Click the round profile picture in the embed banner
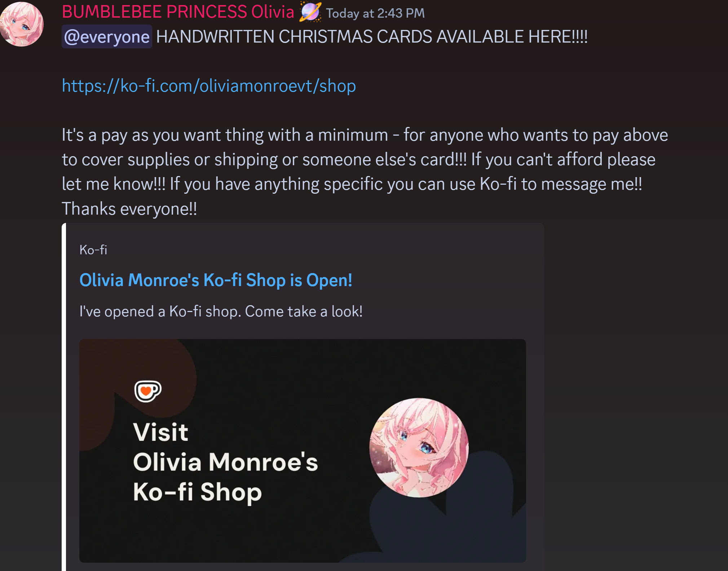728x571 pixels. pyautogui.click(x=419, y=447)
